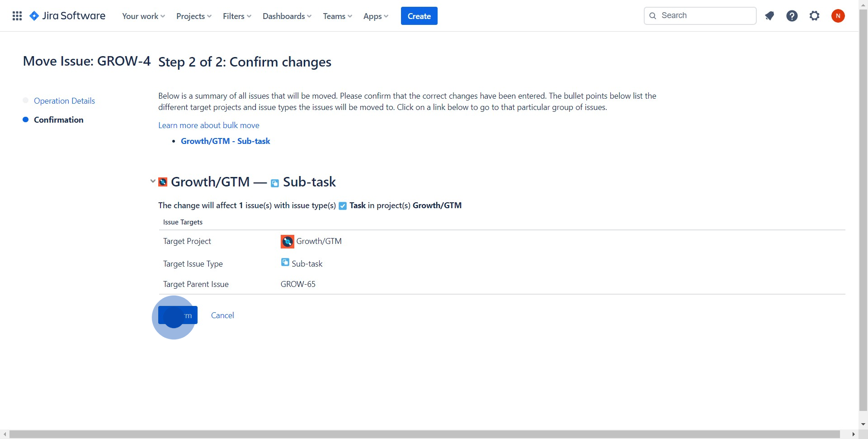Cancel the move operation

(222, 315)
